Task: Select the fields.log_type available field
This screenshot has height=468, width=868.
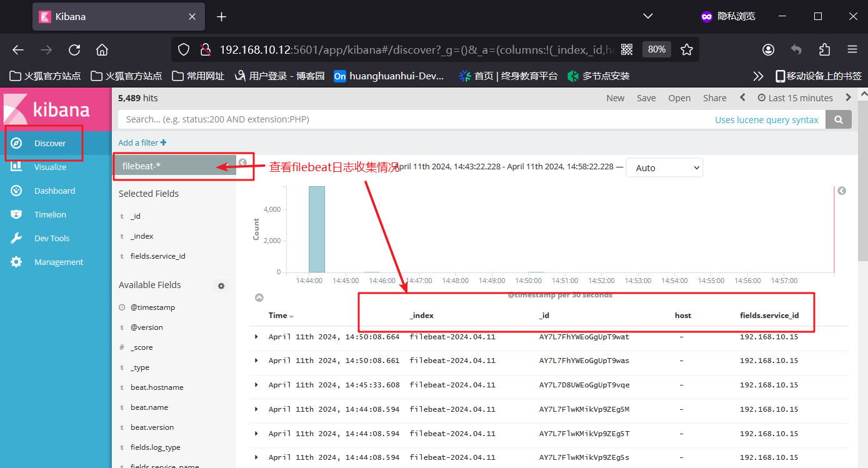Action: (155, 447)
